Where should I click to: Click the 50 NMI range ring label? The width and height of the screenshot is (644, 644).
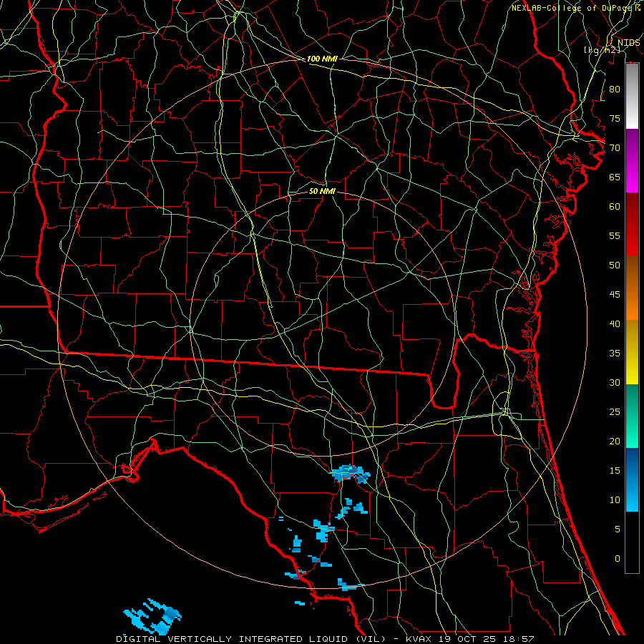point(322,191)
